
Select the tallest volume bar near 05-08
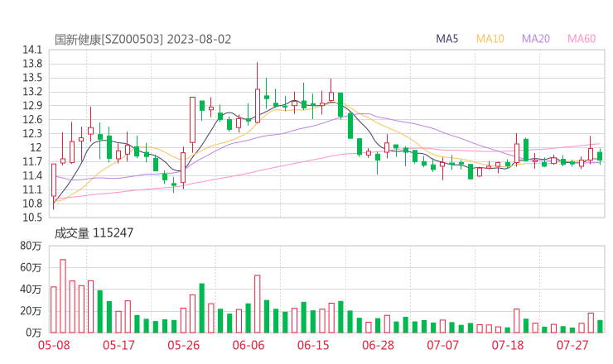coord(63,296)
